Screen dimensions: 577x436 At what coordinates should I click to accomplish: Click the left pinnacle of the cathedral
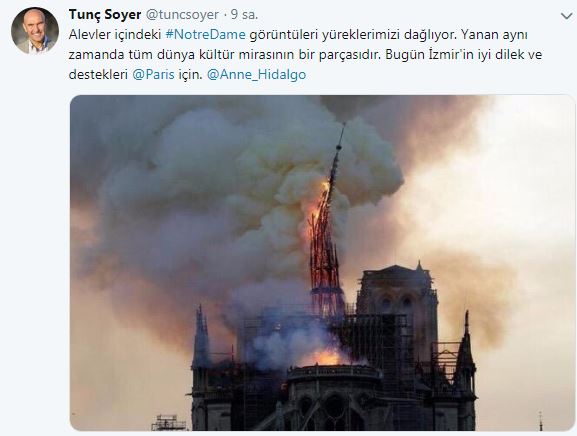(201, 337)
